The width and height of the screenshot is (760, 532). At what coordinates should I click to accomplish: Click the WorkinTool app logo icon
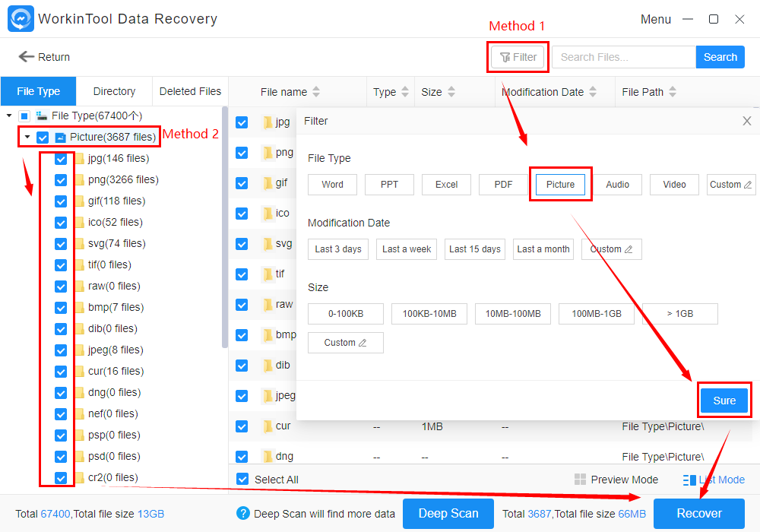pos(19,19)
